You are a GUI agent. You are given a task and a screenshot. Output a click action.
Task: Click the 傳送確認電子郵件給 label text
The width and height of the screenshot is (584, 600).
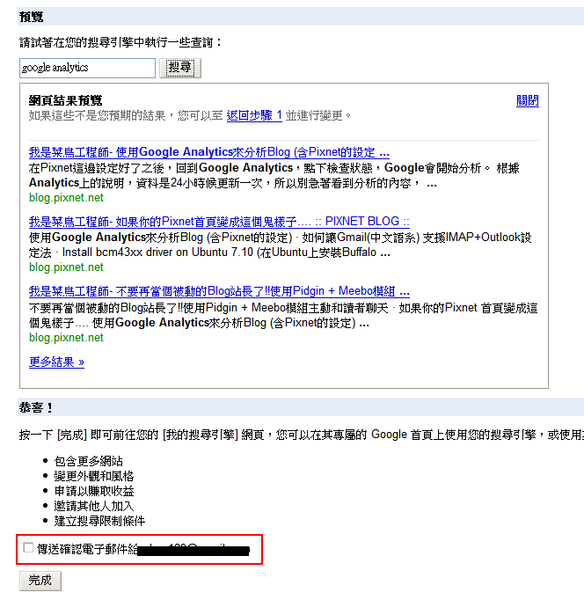pyautogui.click(x=87, y=549)
